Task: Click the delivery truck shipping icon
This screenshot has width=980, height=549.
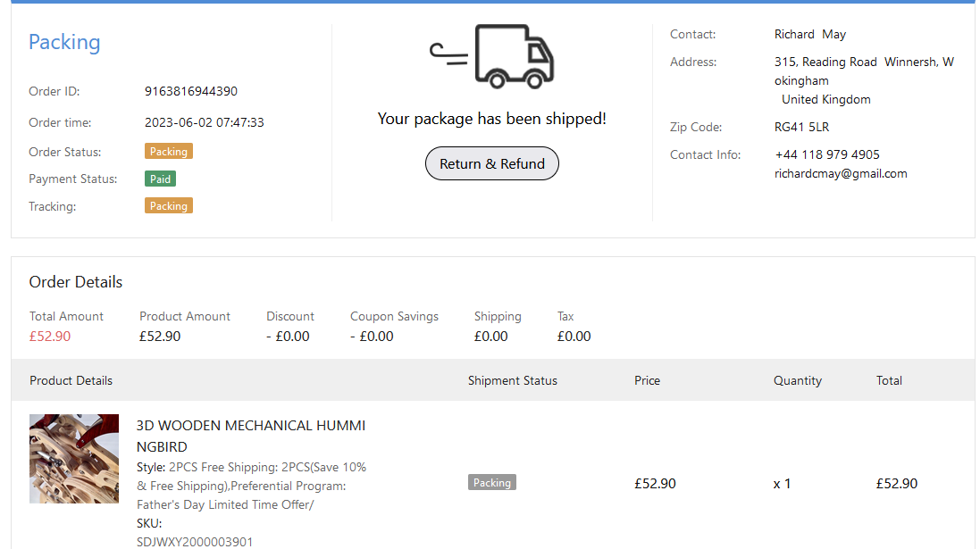Action: pos(492,57)
